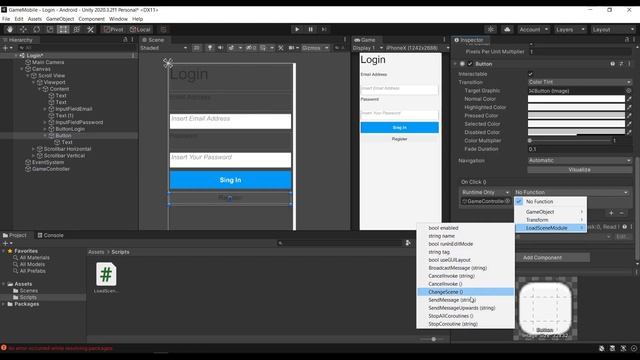Toggle scene audio speaker icon
The height and width of the screenshot is (360, 640).
[x=220, y=48]
